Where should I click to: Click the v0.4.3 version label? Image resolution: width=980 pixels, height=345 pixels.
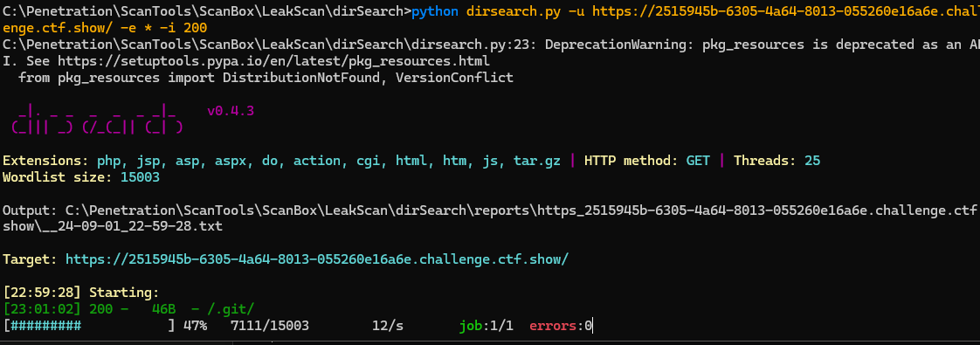[x=231, y=111]
